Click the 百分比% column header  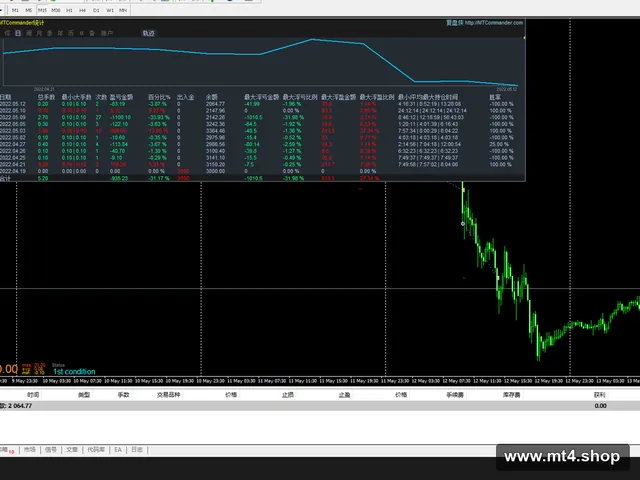tap(159, 97)
